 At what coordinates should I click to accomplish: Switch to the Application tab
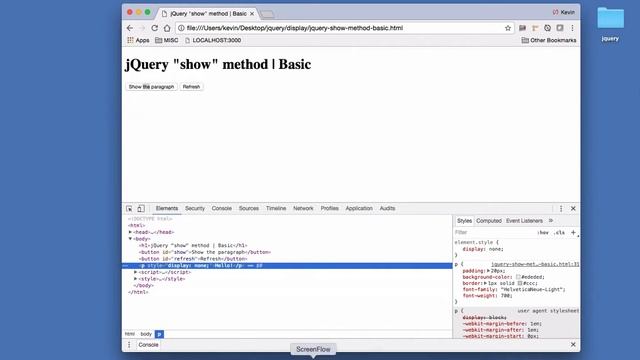[x=359, y=208]
